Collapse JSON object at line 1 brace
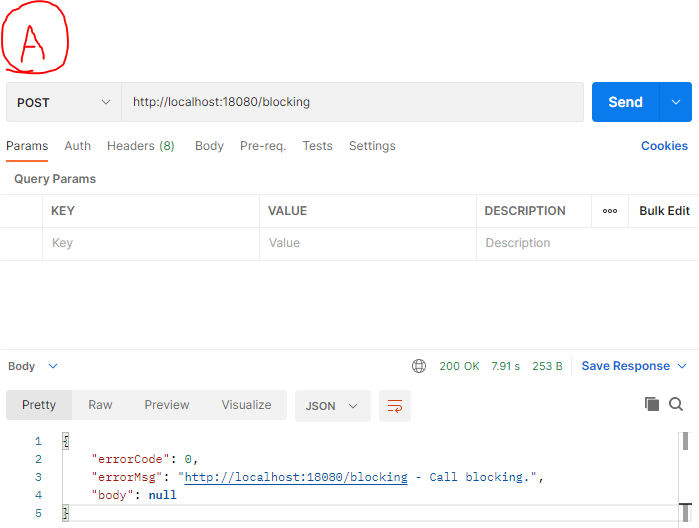 coord(66,441)
